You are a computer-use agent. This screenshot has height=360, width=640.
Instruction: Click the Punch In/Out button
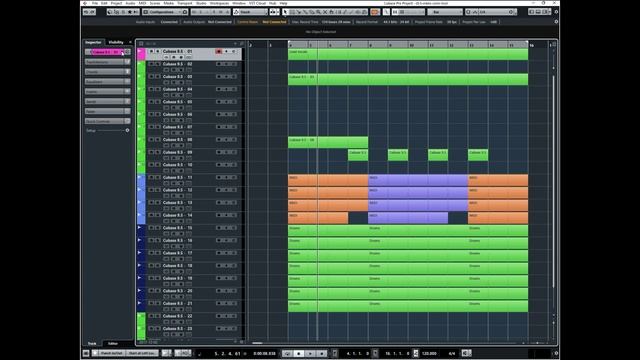pyautogui.click(x=111, y=353)
